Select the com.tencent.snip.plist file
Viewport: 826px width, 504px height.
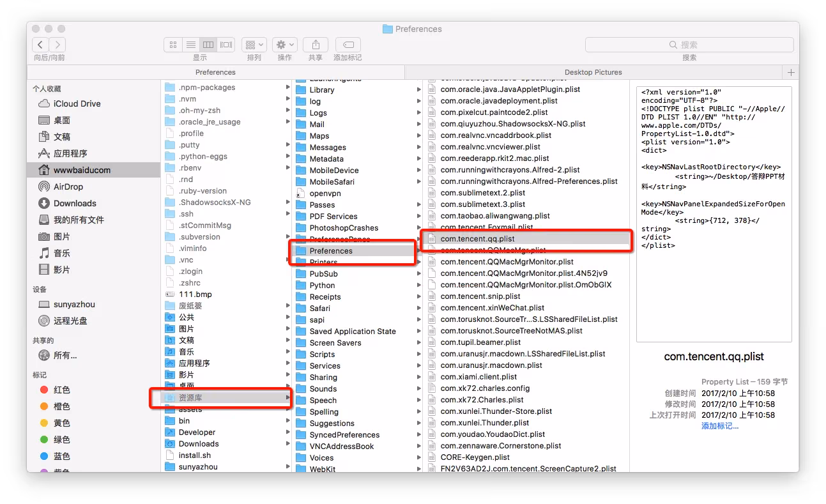click(x=480, y=296)
